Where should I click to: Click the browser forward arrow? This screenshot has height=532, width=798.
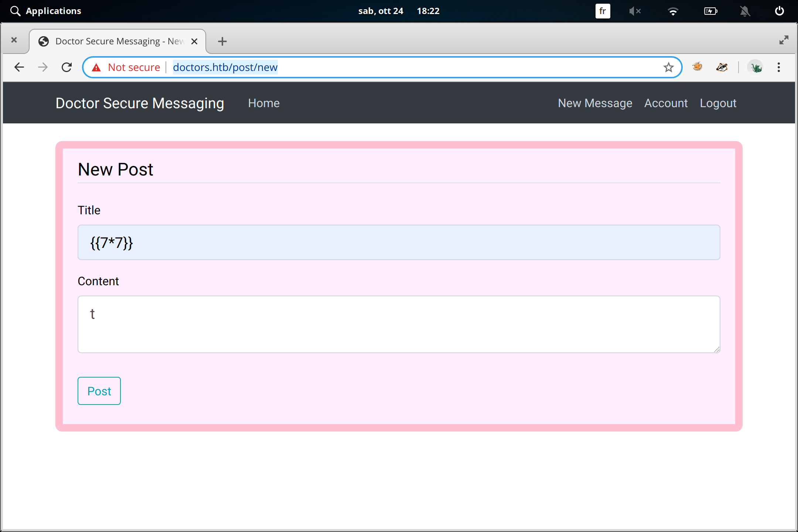pos(43,67)
